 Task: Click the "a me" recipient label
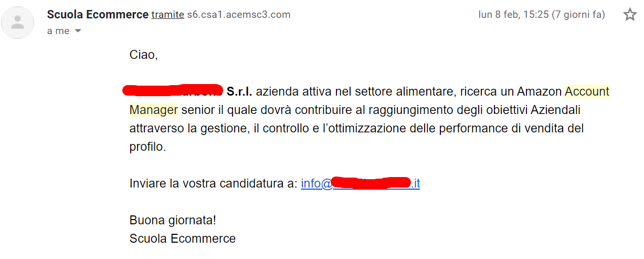(x=58, y=31)
